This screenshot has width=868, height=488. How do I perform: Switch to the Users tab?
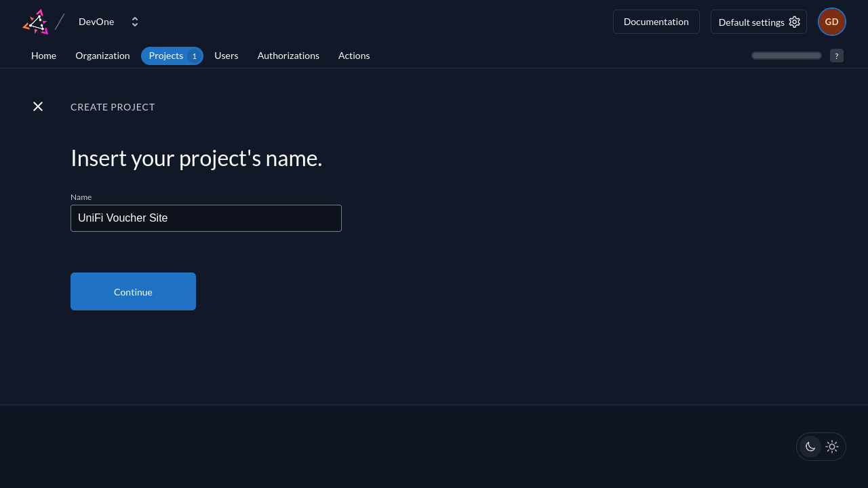click(226, 56)
